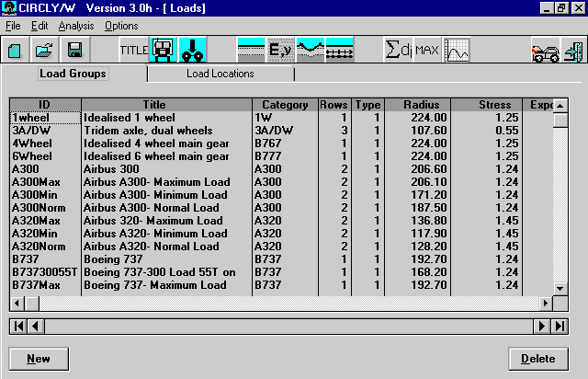Jump to first record navigation button

tap(18, 326)
